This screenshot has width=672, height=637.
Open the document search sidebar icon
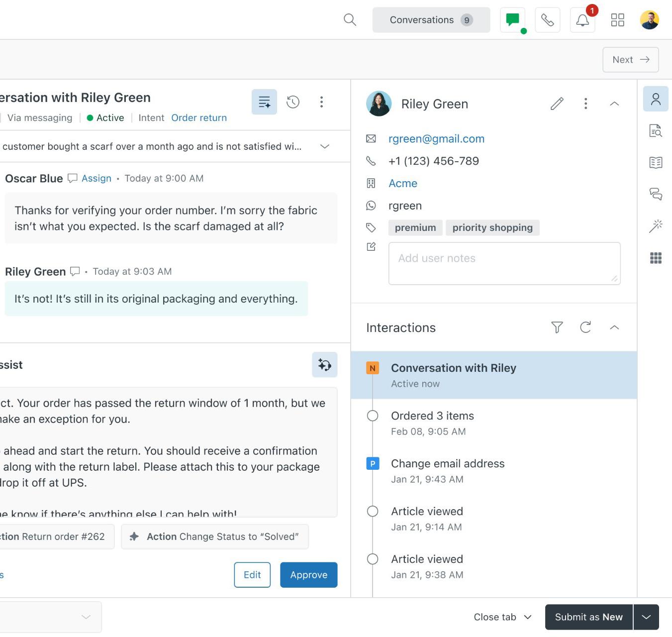[x=656, y=131]
